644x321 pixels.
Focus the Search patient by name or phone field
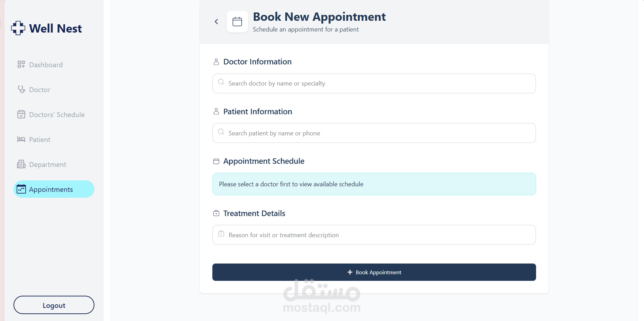tap(374, 133)
